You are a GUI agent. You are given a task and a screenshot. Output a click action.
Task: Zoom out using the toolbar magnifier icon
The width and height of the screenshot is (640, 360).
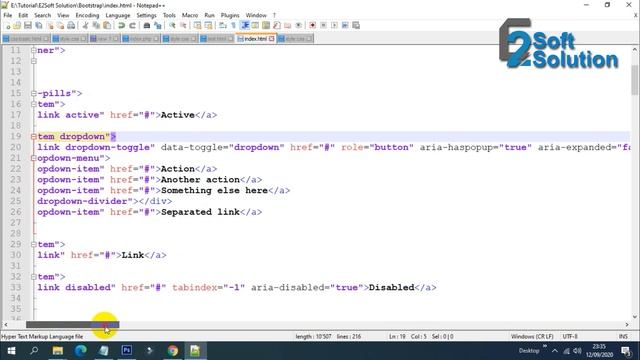(x=183, y=25)
